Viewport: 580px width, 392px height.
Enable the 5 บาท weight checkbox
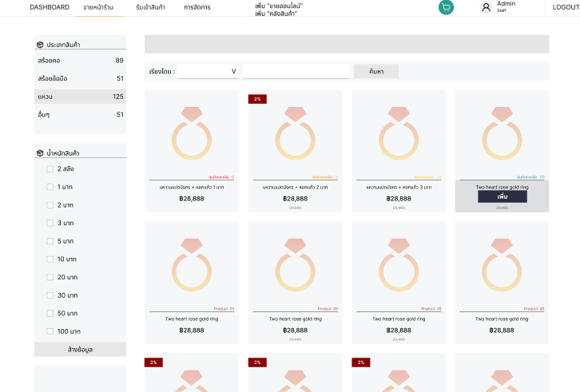click(50, 241)
